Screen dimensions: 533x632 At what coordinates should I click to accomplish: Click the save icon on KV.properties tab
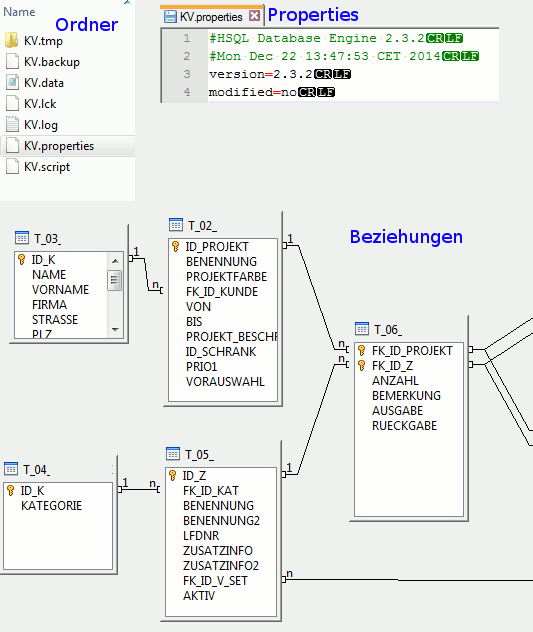click(x=171, y=17)
